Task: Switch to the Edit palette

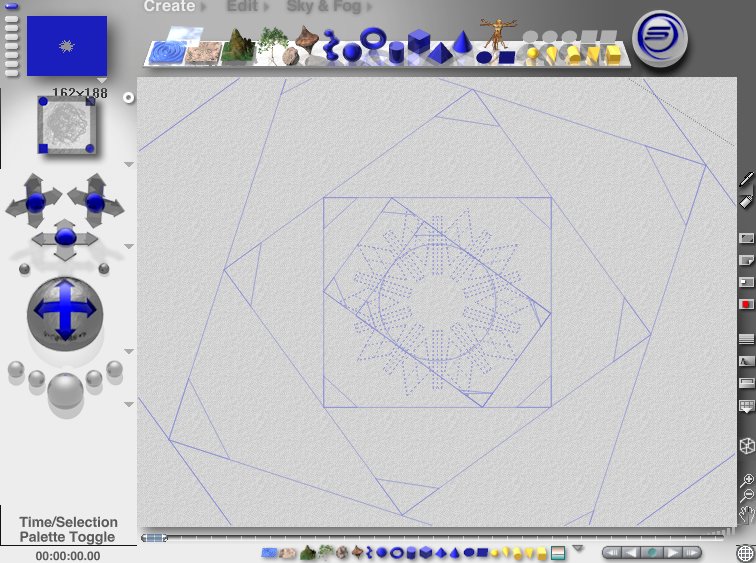Action: [243, 6]
